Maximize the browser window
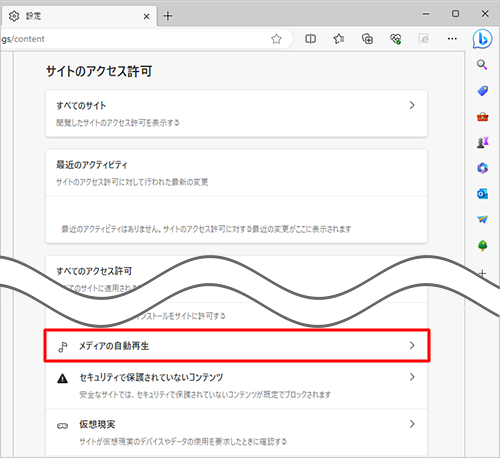The height and width of the screenshot is (458, 500). (455, 14)
